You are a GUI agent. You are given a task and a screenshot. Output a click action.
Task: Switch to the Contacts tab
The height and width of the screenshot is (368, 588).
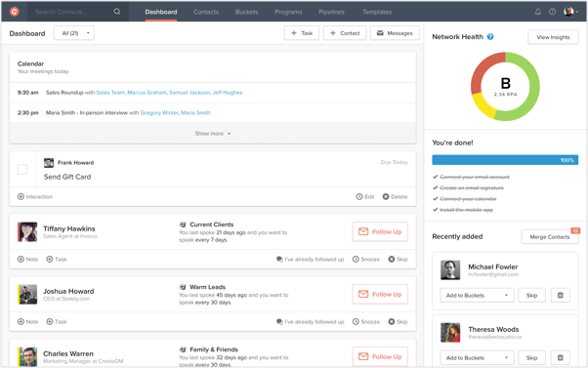point(206,12)
